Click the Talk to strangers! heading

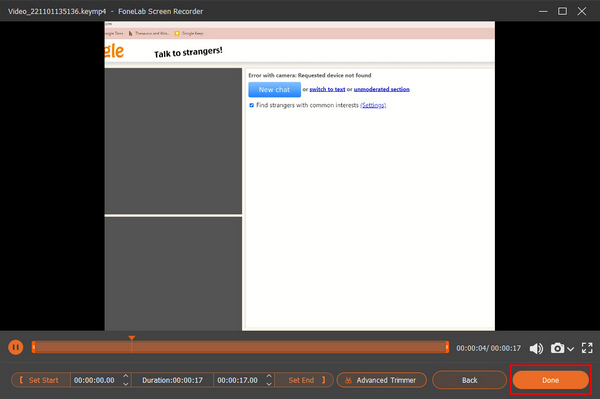[x=188, y=52]
